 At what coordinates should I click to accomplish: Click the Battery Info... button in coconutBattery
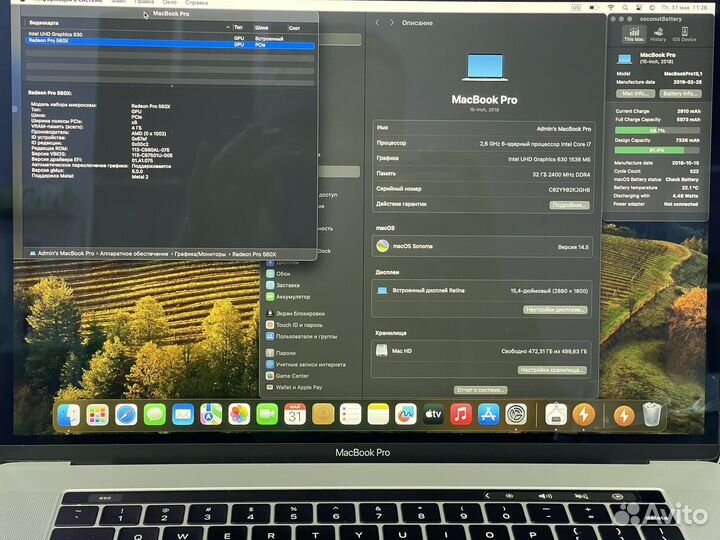click(680, 93)
